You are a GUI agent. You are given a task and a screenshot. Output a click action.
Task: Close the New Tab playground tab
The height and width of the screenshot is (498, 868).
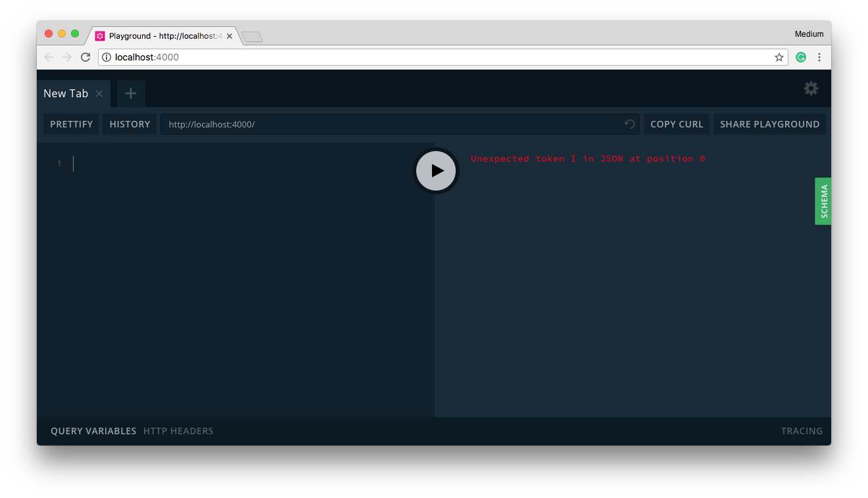pyautogui.click(x=99, y=94)
